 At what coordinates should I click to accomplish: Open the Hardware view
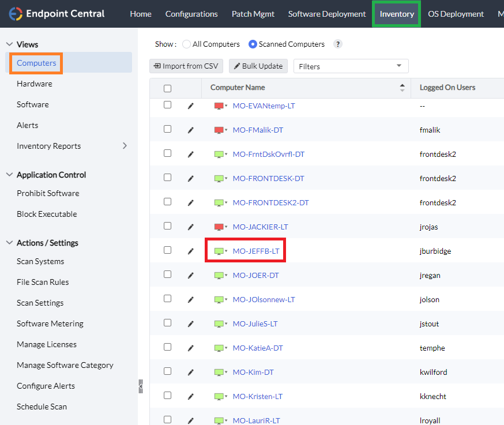[35, 84]
